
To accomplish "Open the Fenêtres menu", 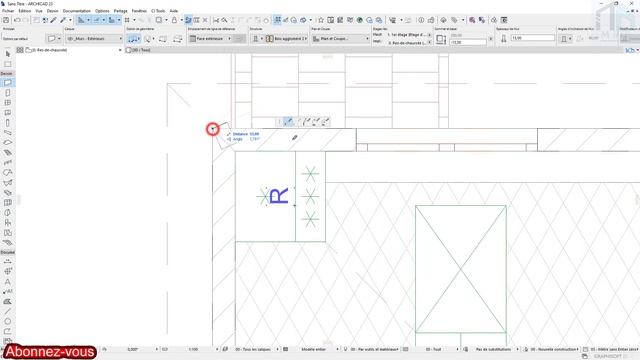I will click(139, 11).
